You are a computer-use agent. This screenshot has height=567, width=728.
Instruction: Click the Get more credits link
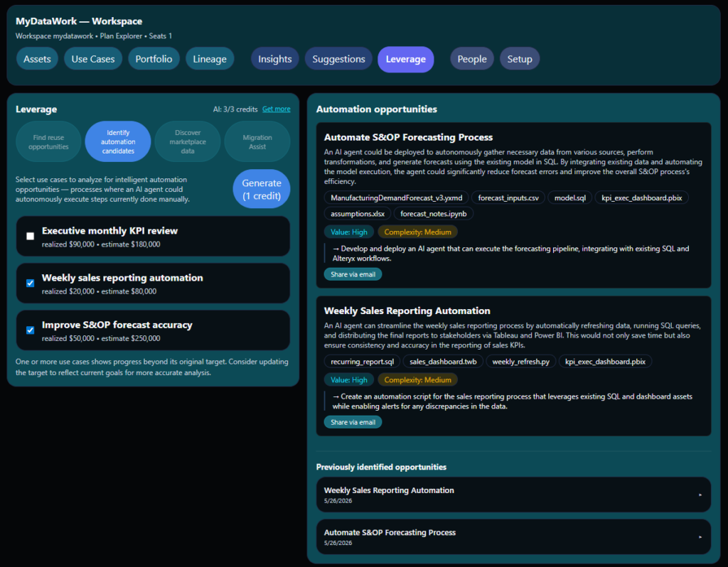tap(277, 109)
